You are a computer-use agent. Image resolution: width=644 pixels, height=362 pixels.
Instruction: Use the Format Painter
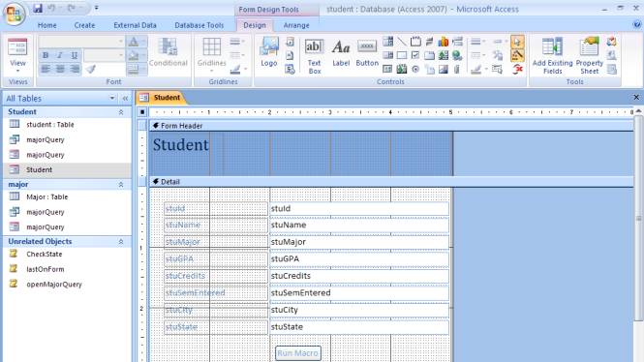pos(91,69)
